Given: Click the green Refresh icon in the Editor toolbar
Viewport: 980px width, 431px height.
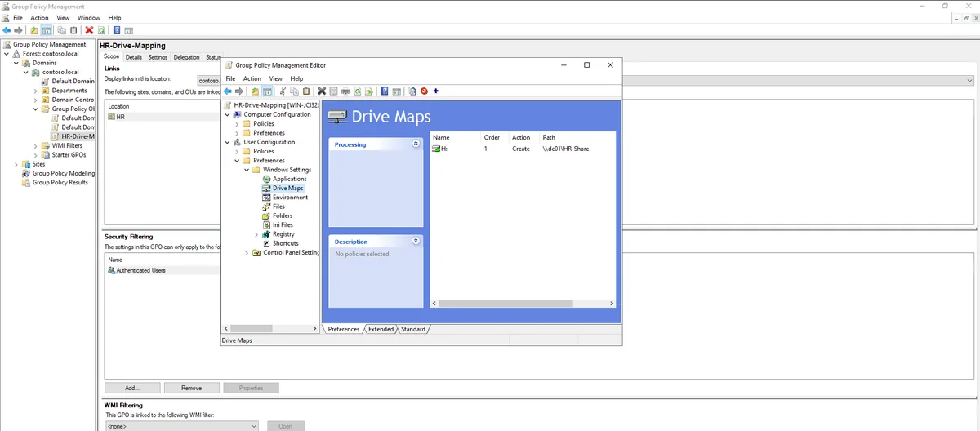Looking at the screenshot, I should (357, 91).
